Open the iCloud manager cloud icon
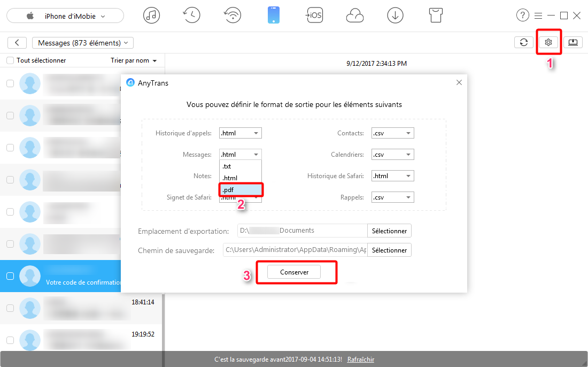 (x=355, y=16)
